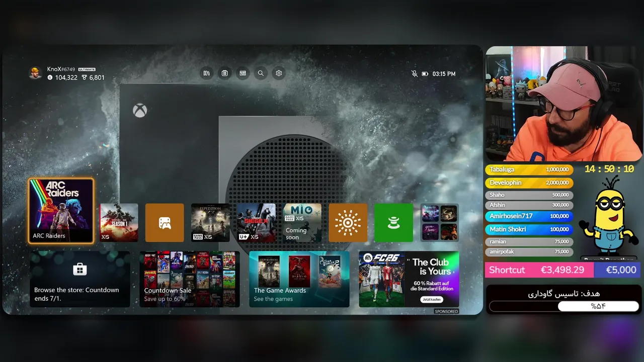Open the green Xbox app tile
644x362 pixels.
pos(393,223)
